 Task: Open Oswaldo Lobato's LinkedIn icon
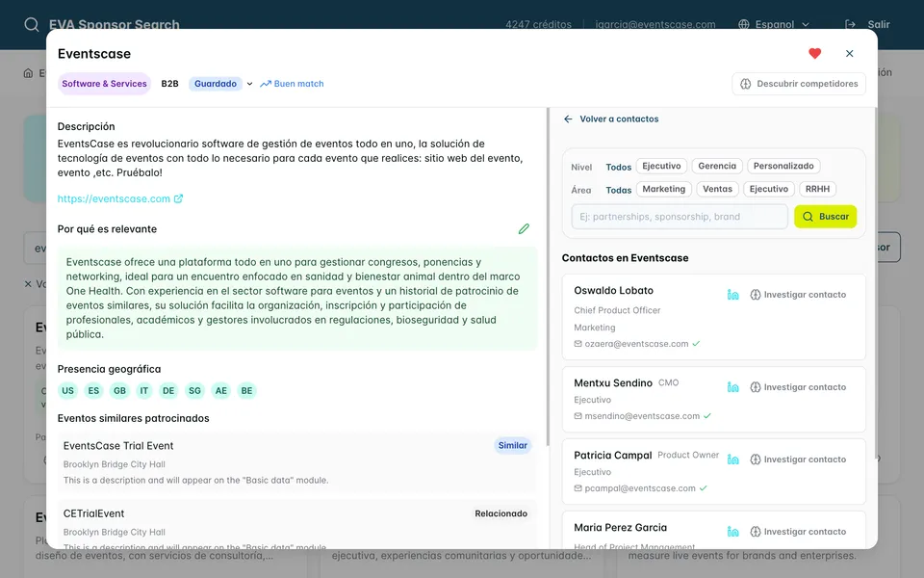(x=732, y=294)
